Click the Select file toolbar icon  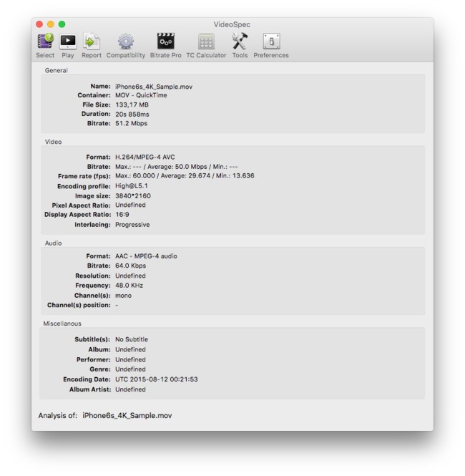(45, 41)
